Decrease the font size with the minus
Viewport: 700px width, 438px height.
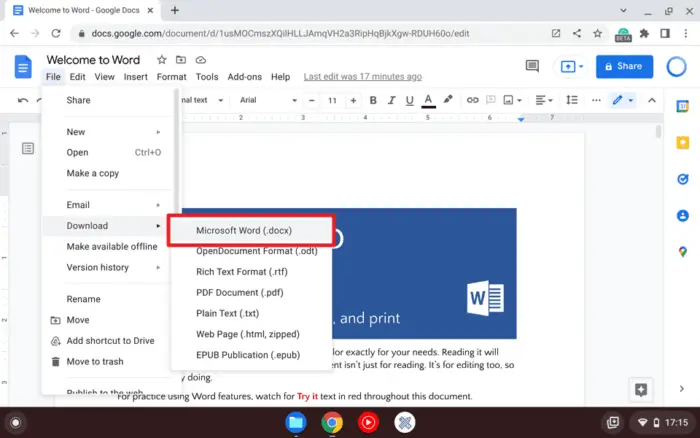(312, 100)
